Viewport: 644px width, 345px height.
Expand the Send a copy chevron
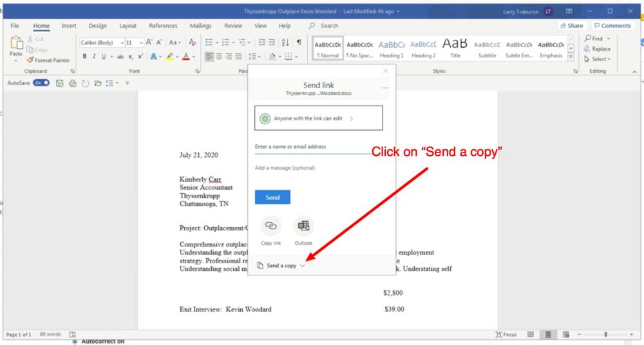(x=303, y=266)
